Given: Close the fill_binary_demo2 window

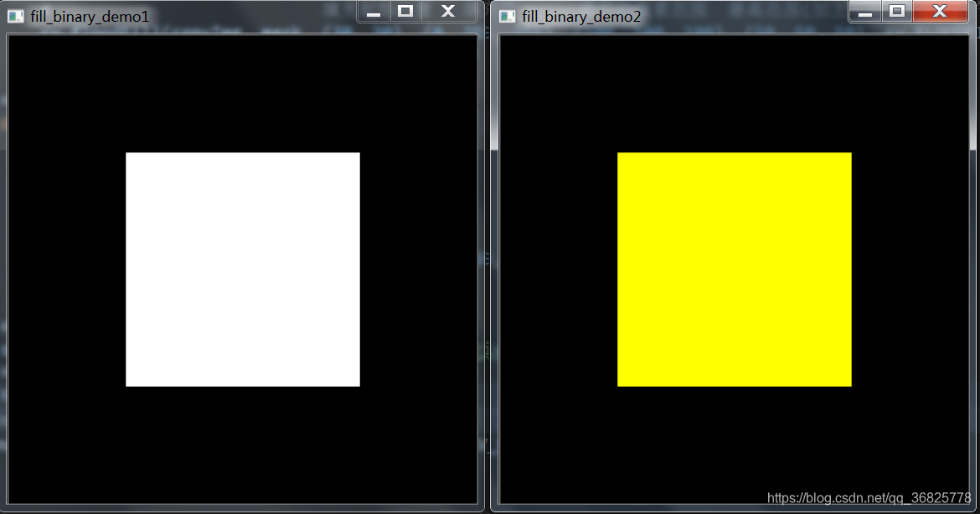Looking at the screenshot, I should click(x=940, y=11).
